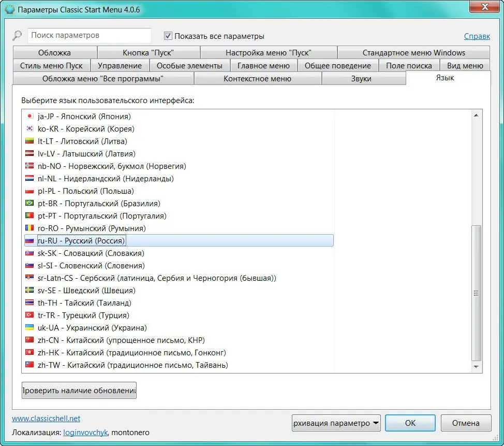Open the "Настройка меню "Пуск"" tab
Viewport: 504px width, 446px height.
click(x=269, y=52)
